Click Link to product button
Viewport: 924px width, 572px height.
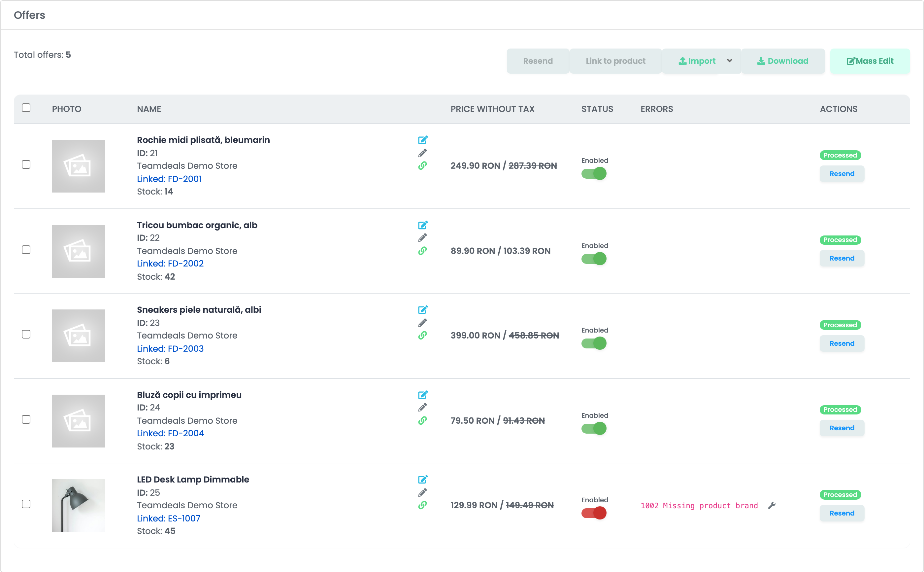tap(616, 61)
